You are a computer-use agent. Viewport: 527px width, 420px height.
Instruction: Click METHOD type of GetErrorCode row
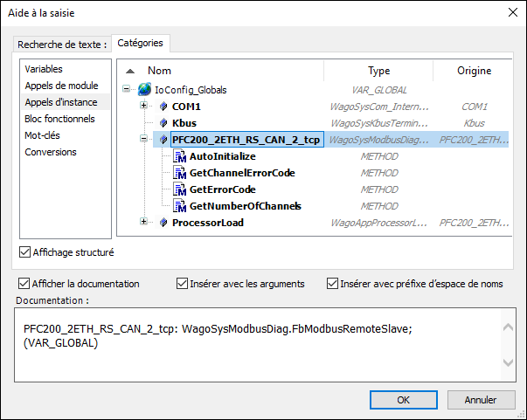click(x=379, y=189)
